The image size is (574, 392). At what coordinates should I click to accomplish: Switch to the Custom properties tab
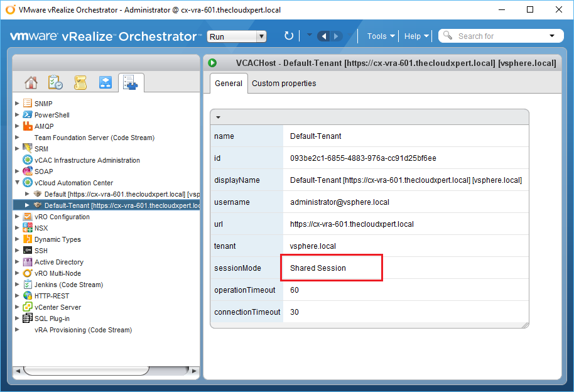284,84
